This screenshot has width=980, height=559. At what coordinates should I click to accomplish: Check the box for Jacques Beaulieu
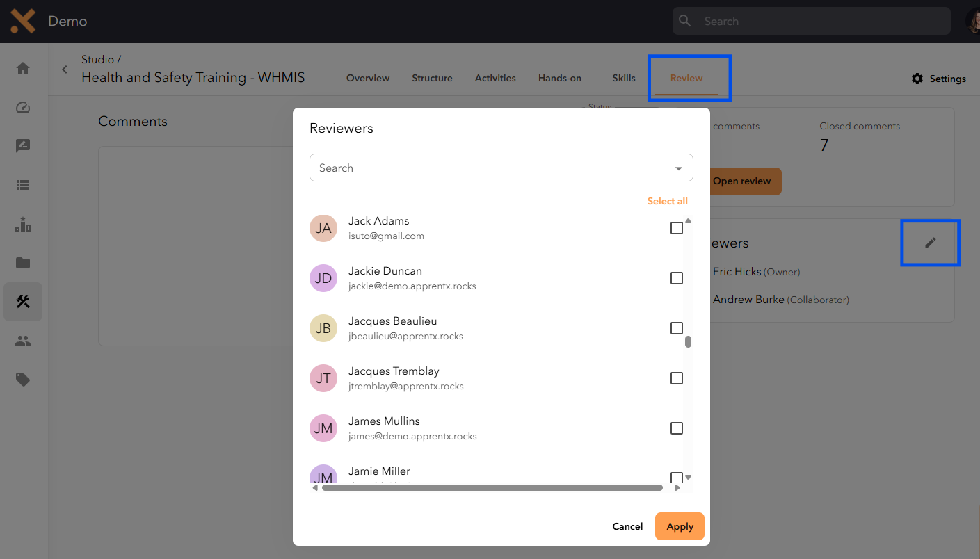pos(677,328)
